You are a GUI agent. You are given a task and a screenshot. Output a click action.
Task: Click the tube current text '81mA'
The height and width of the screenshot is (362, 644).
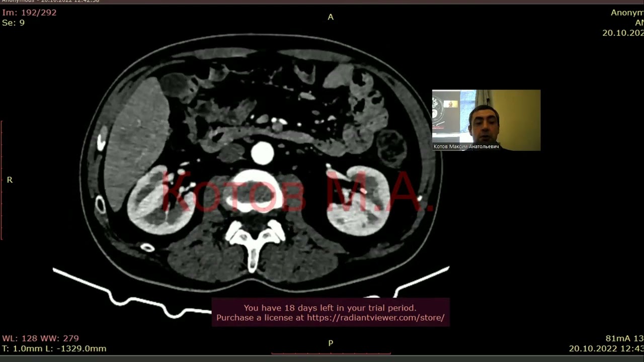[x=617, y=338]
